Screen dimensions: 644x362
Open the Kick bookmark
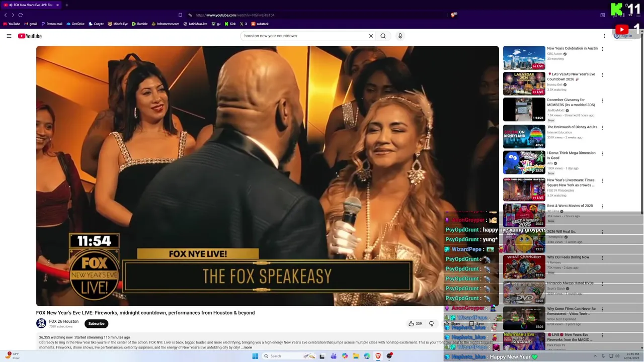(x=230, y=24)
